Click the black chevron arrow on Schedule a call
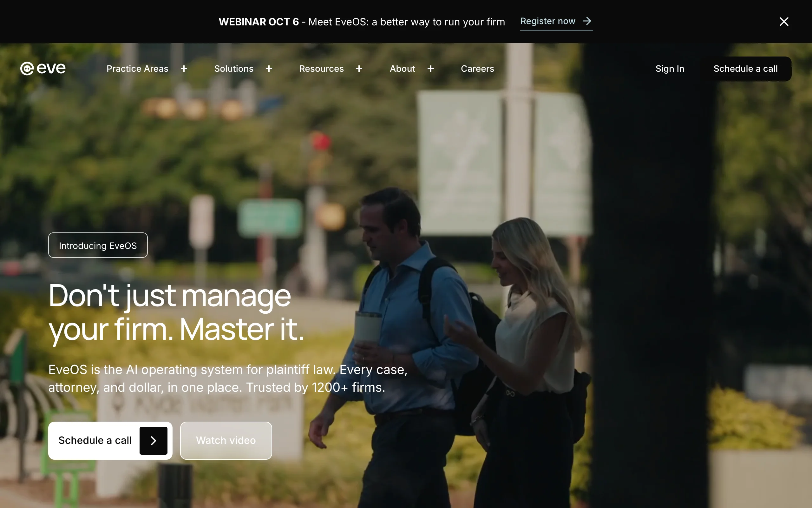Viewport: 812px width, 508px height. coord(153,440)
